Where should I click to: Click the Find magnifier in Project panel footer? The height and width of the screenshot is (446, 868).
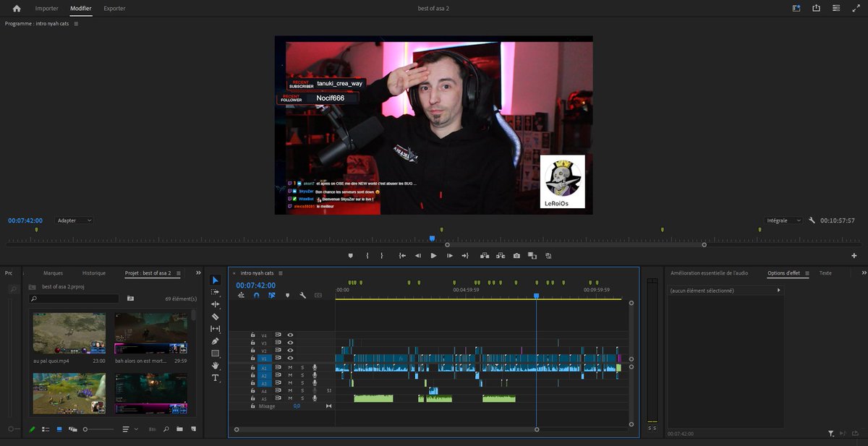click(x=166, y=429)
